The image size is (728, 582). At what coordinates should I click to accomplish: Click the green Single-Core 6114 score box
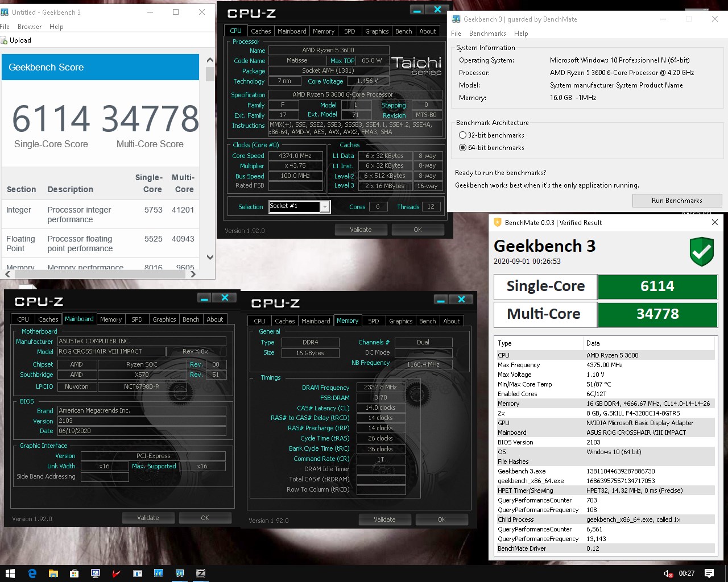[x=657, y=286]
